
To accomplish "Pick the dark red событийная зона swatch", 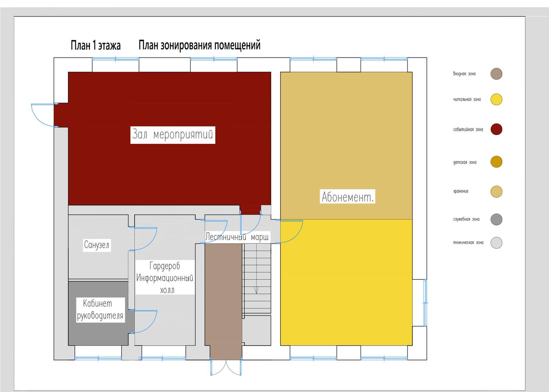I will [x=496, y=129].
